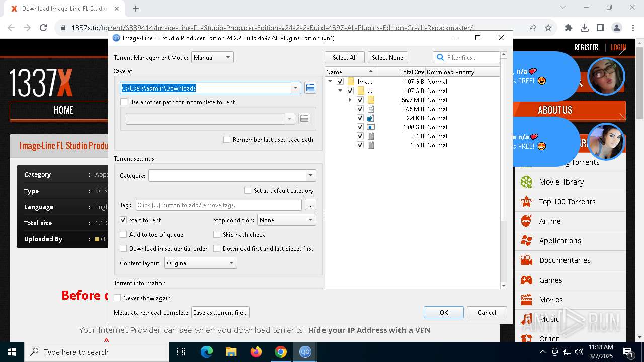Open the Torrent Management Mode dropdown
The height and width of the screenshot is (362, 644).
(212, 58)
